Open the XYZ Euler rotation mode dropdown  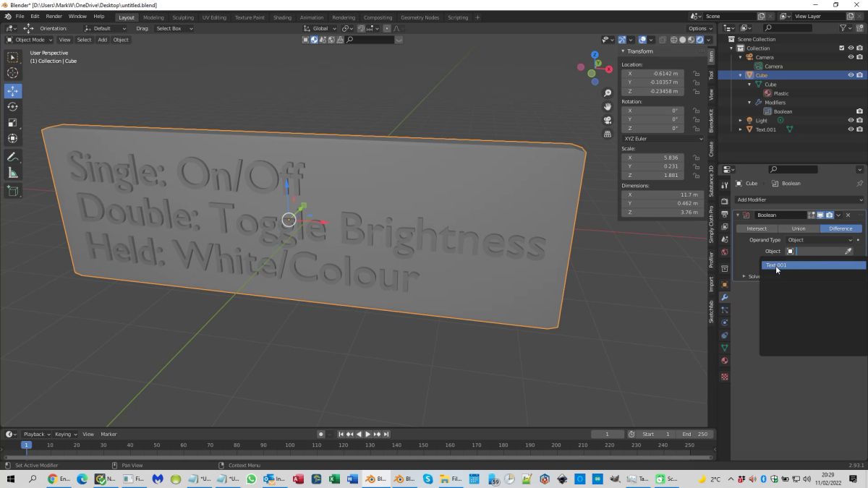pos(663,139)
